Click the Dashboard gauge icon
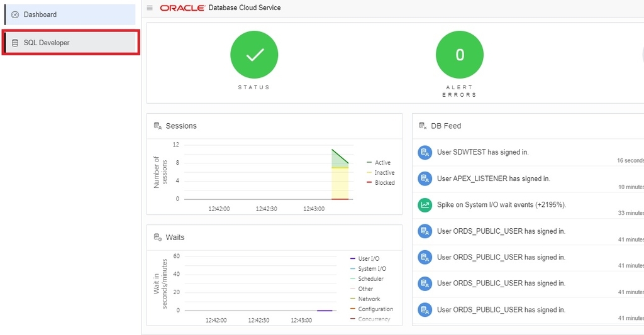 coord(15,15)
